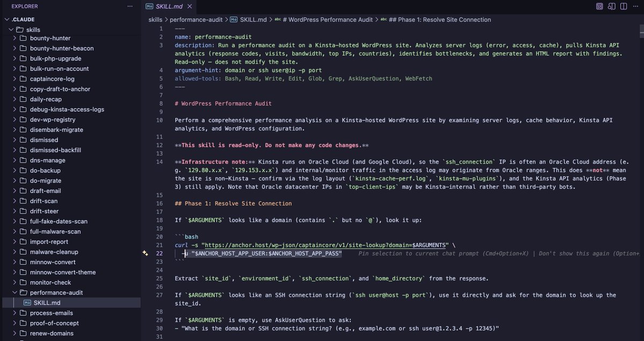
Task: Click the '## Phase 1' heading line in editor
Action: tap(233, 204)
